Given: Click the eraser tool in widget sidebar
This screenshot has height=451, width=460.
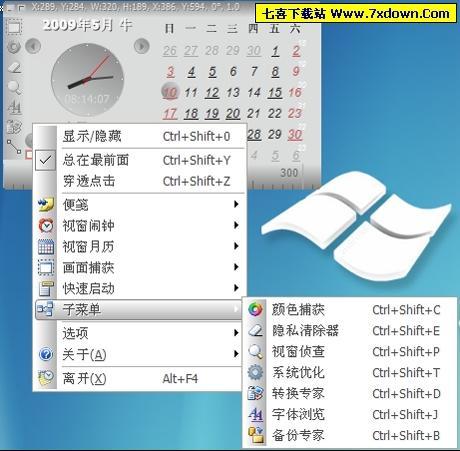Looking at the screenshot, I should point(14,67).
